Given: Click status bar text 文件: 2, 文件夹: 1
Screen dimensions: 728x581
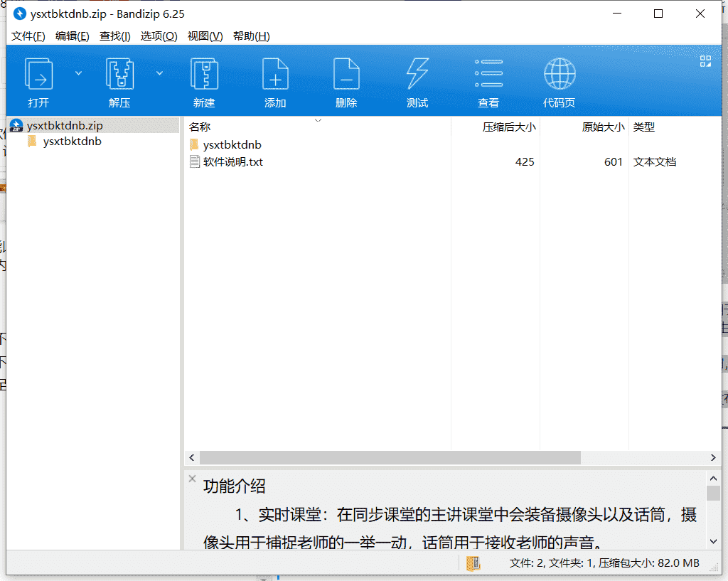Looking at the screenshot, I should [x=551, y=563].
